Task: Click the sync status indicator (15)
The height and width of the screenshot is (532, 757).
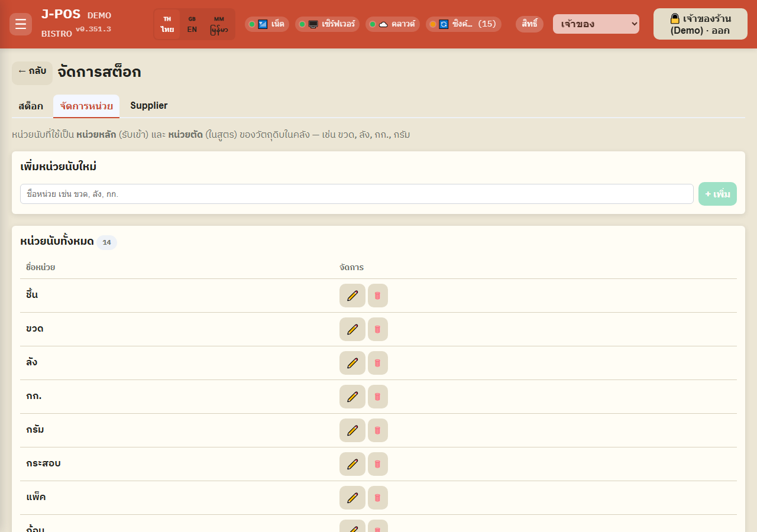Action: coord(464,24)
